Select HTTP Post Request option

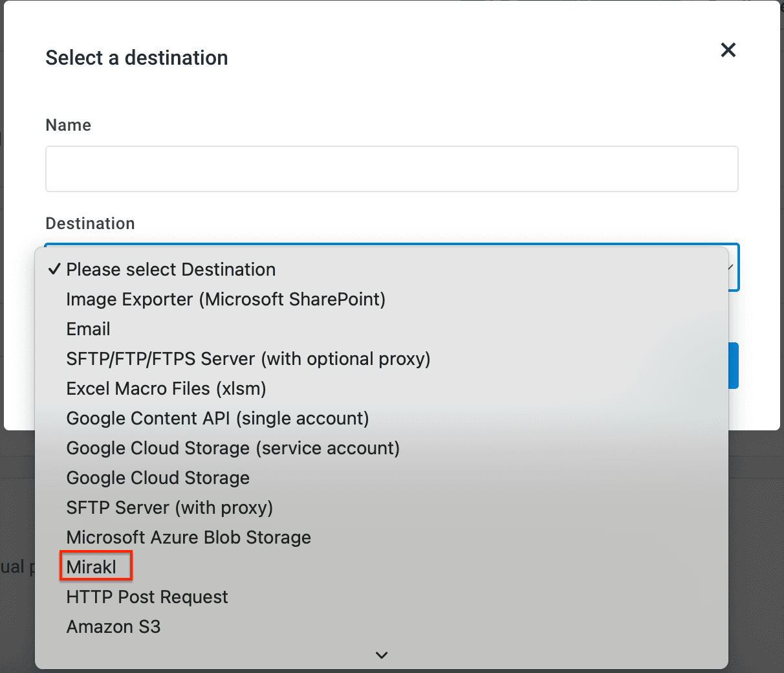147,597
